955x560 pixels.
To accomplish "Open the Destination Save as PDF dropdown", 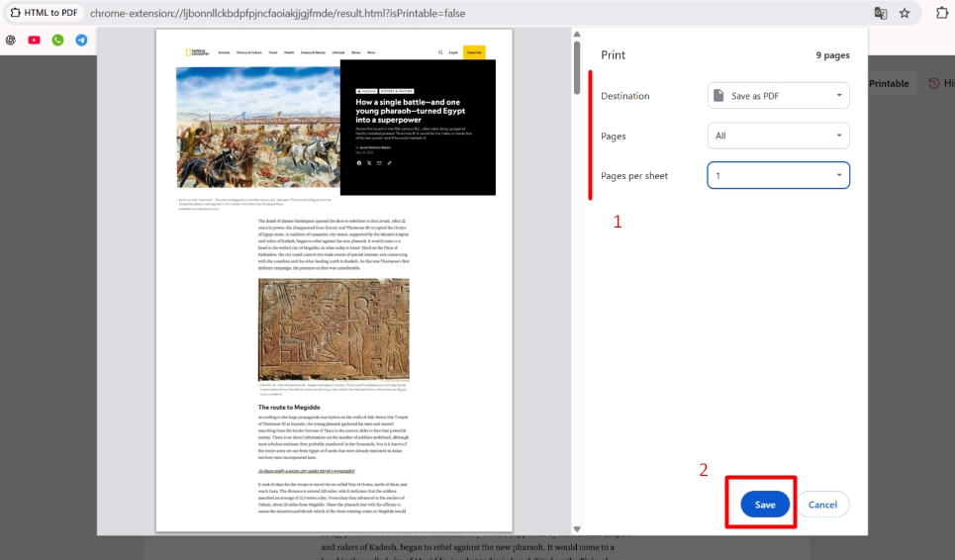I will coord(779,96).
